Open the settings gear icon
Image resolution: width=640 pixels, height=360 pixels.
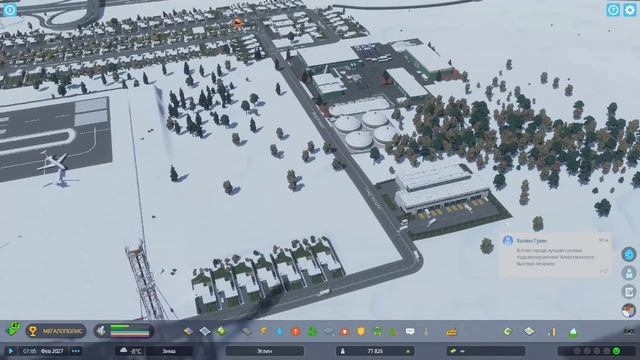(x=630, y=10)
